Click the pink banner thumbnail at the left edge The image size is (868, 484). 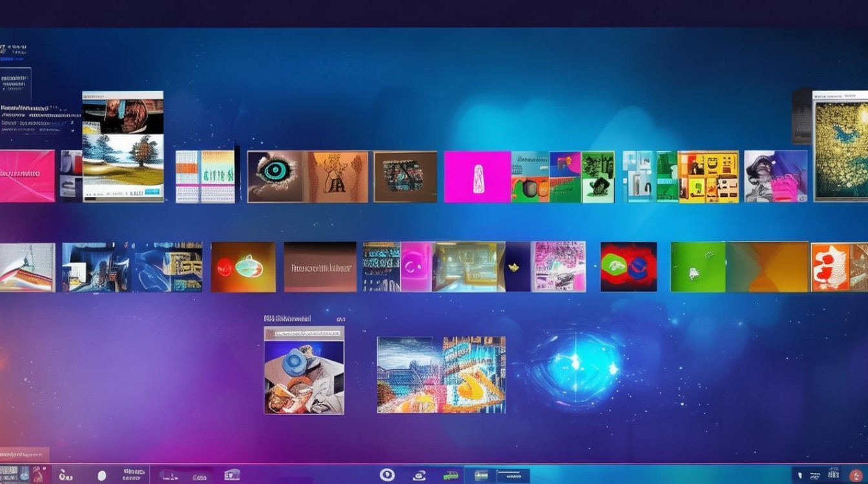pos(27,176)
